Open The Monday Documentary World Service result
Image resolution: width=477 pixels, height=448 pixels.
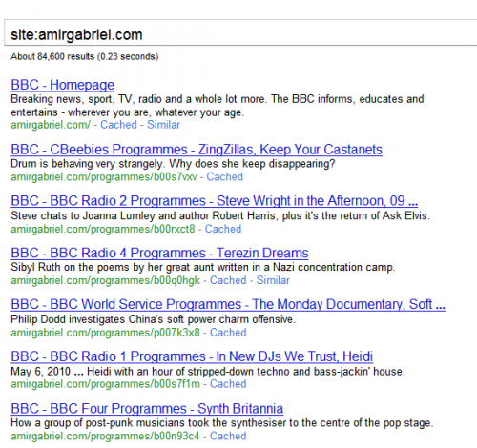[228, 304]
